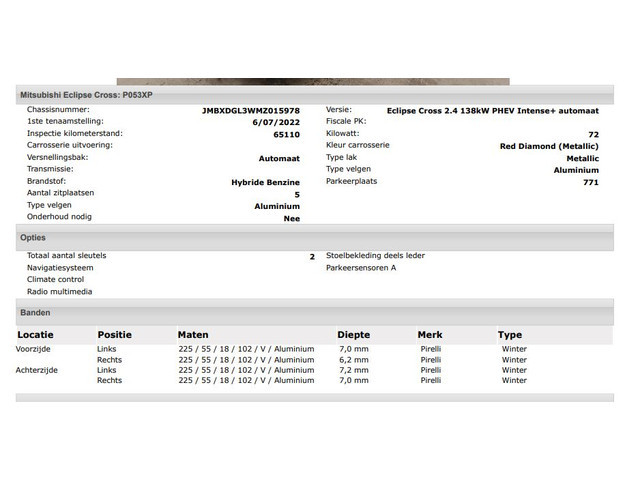Click the Parkeerplaats number 771
Image resolution: width=640 pixels, height=480 pixels.
pos(591,182)
